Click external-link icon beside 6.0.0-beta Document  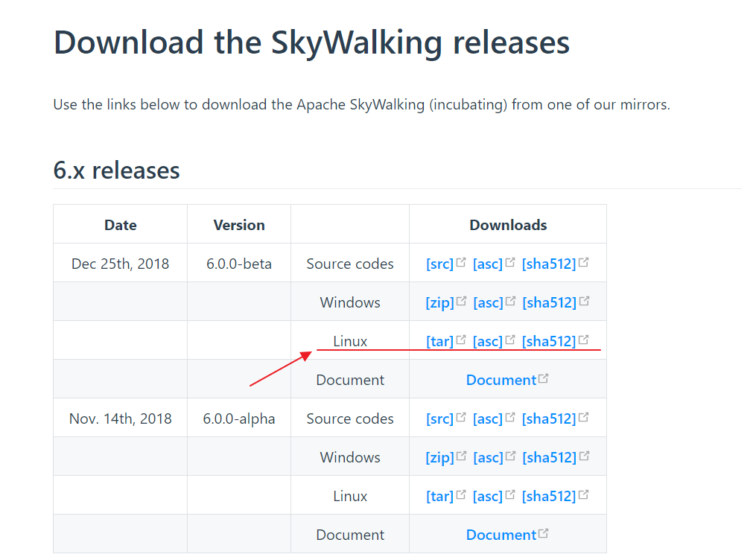point(544,378)
